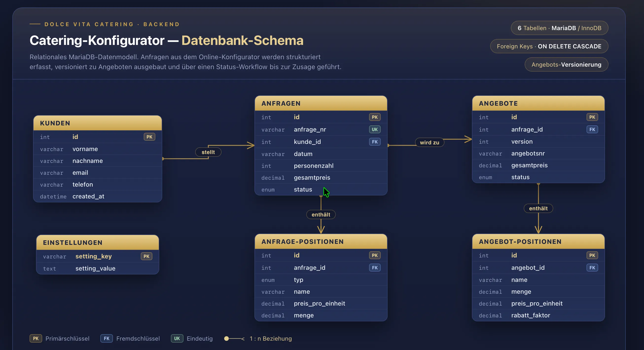Select the ANFRAGEN table header
Screen dimensions: 644x350
coord(321,103)
